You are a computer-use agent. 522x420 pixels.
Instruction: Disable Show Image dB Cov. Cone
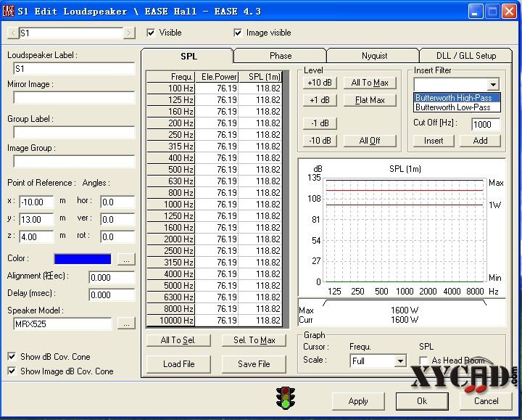tap(12, 371)
